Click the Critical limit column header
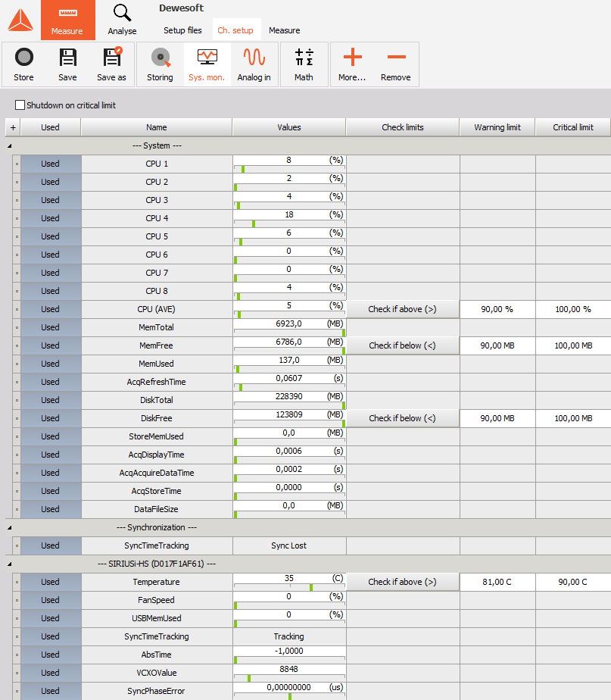Image resolution: width=611 pixels, height=700 pixels. click(x=573, y=127)
